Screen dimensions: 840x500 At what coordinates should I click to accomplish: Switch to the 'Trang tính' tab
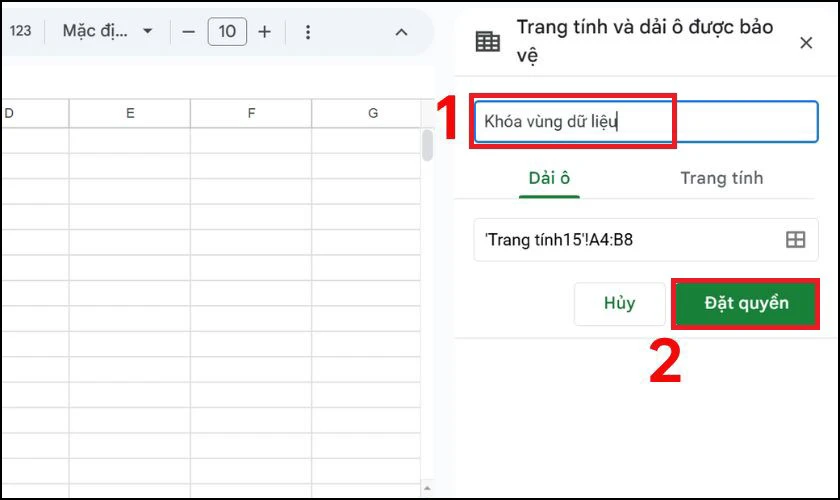(x=722, y=178)
